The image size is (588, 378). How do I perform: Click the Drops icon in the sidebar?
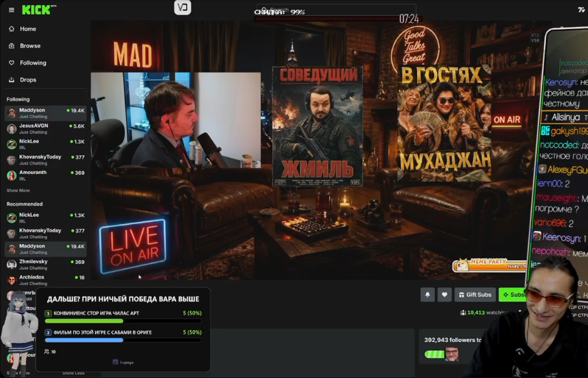click(12, 80)
